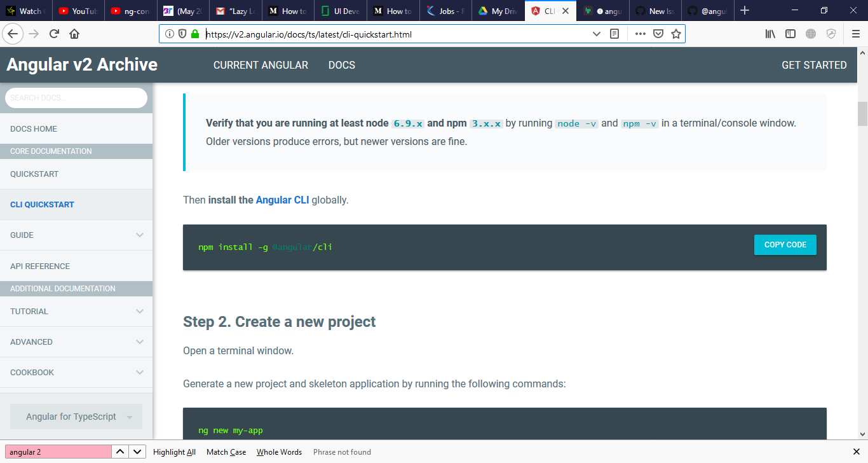This screenshot has height=463, width=868.
Task: Click the GET STARTED link
Action: (x=814, y=65)
